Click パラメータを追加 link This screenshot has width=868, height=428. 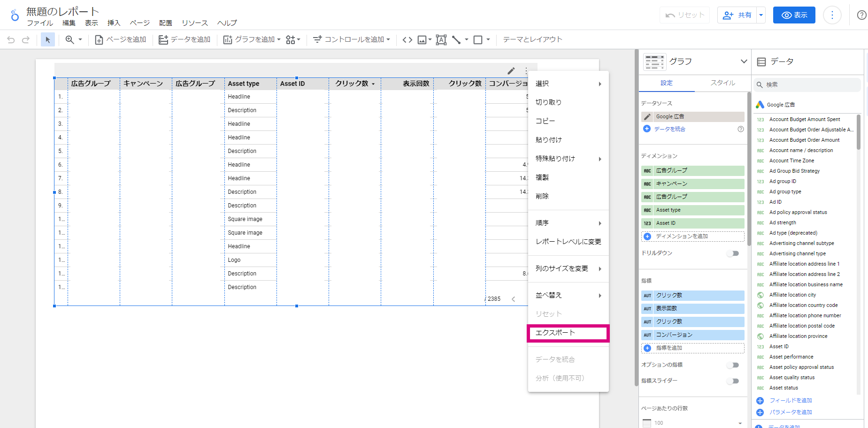click(791, 413)
